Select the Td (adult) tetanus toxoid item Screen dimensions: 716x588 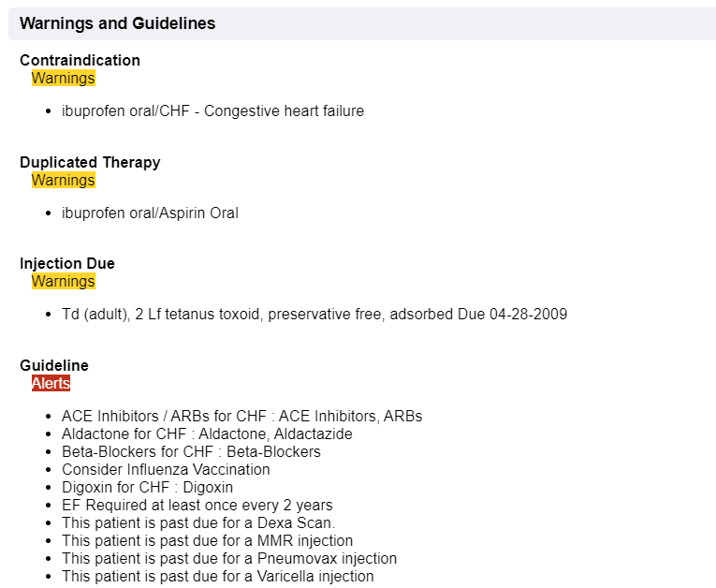314,315
